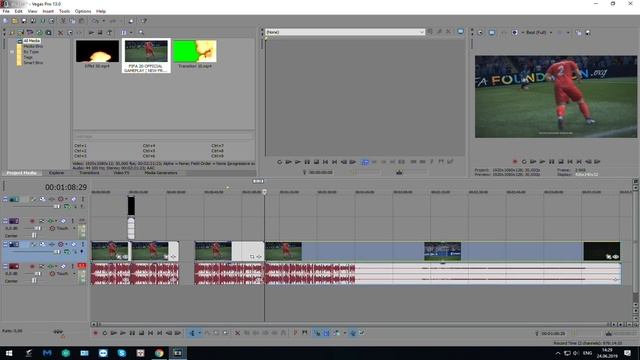Viewport: 640px width, 360px height.
Task: Click Pause in the Trimmer transport
Action: [307, 162]
